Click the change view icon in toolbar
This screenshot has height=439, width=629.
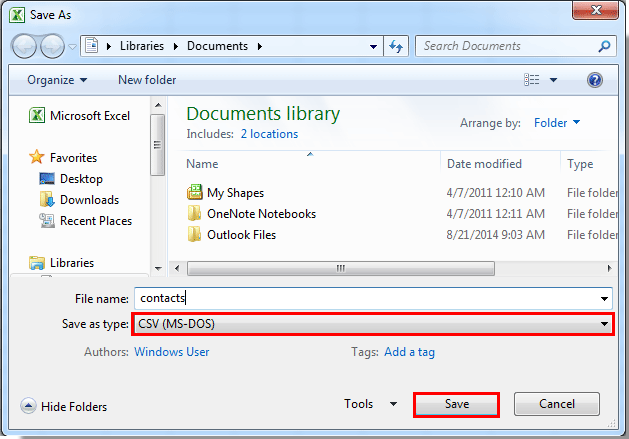tap(532, 80)
